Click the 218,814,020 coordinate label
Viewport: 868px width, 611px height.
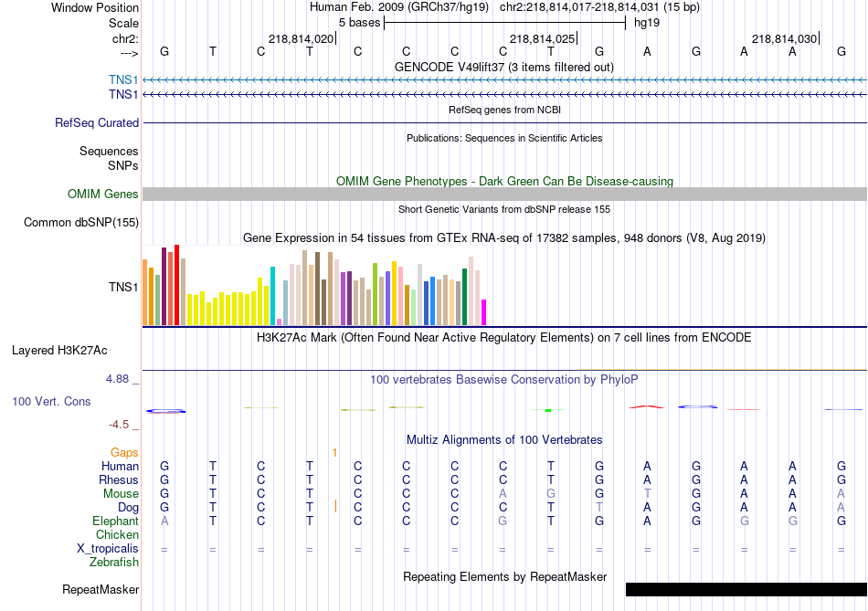pyautogui.click(x=302, y=38)
